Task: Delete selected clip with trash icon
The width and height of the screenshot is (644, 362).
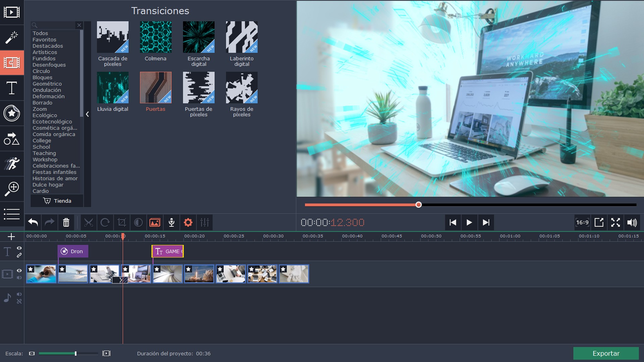Action: (66, 223)
